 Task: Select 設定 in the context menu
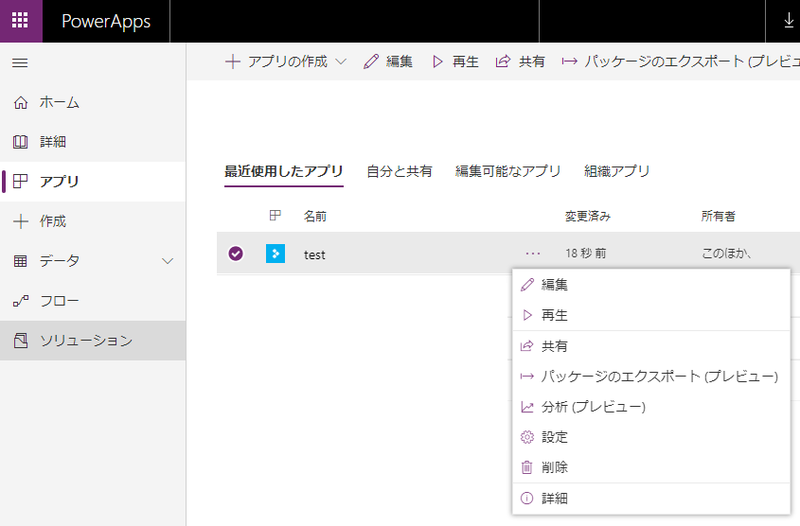click(x=651, y=437)
